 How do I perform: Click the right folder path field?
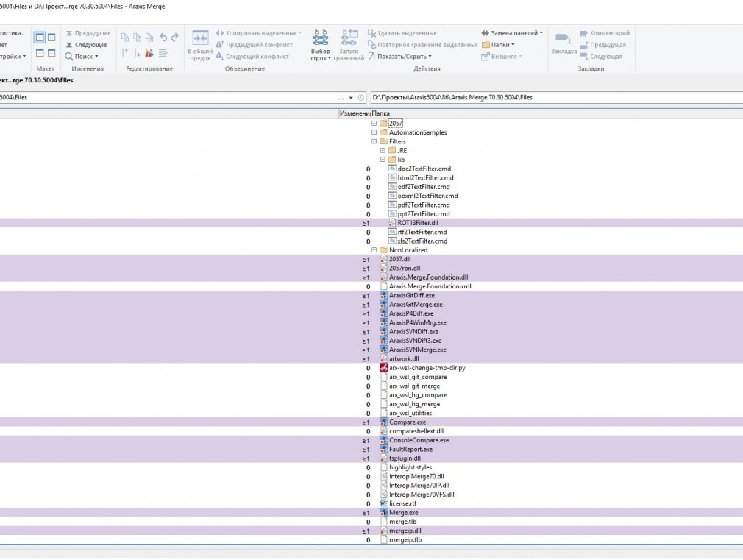coord(557,98)
